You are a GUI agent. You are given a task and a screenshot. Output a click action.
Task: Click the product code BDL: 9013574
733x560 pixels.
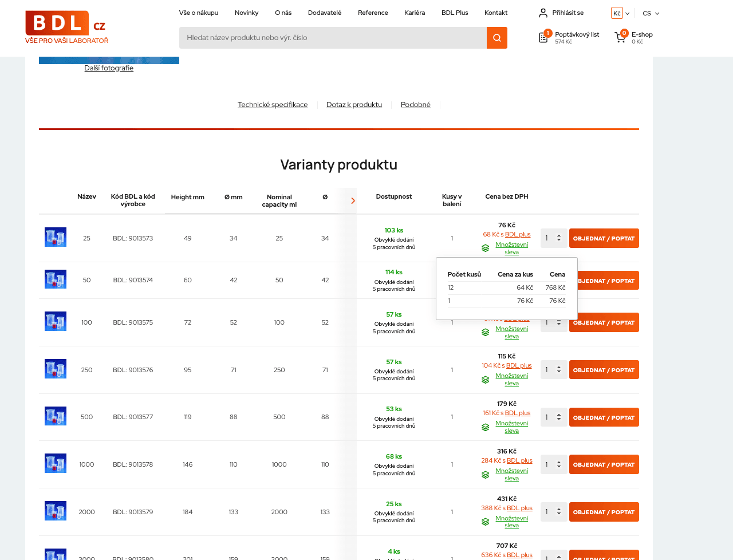[133, 281]
